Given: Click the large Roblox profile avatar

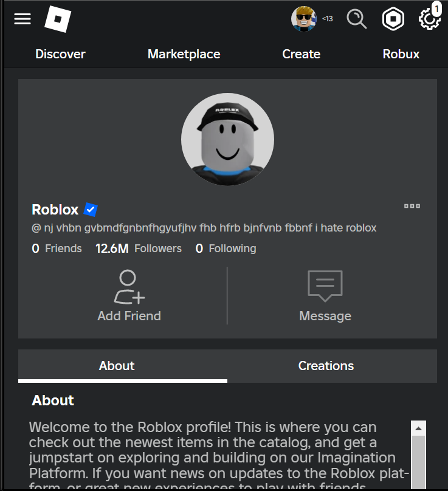Looking at the screenshot, I should click(227, 140).
